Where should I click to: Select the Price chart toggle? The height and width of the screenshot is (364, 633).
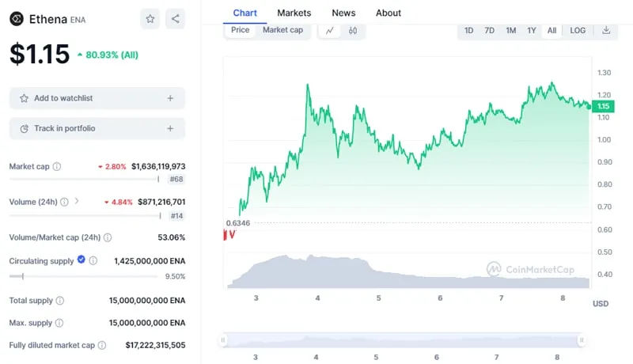click(241, 30)
